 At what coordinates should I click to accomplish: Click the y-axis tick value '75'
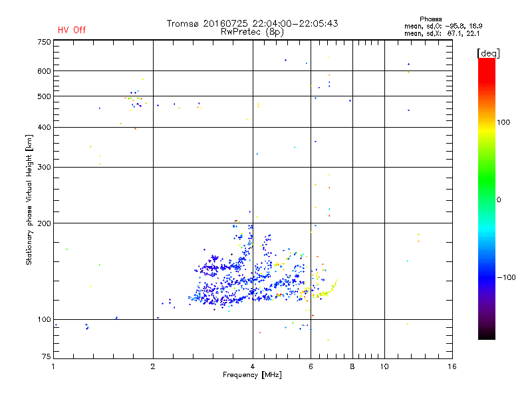pos(47,356)
